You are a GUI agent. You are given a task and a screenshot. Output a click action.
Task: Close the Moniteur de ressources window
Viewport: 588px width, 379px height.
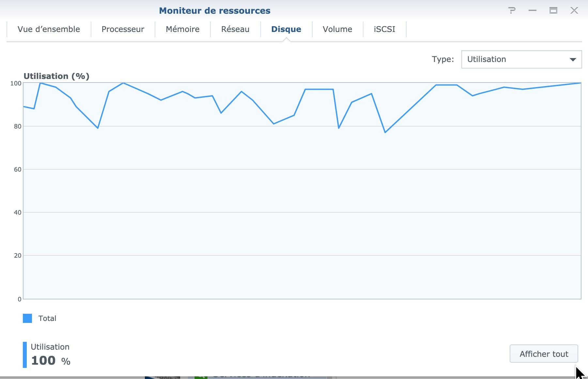pos(574,10)
